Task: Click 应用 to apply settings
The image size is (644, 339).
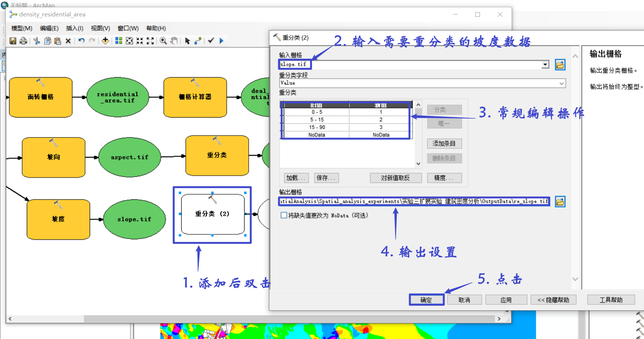Action: coord(506,300)
